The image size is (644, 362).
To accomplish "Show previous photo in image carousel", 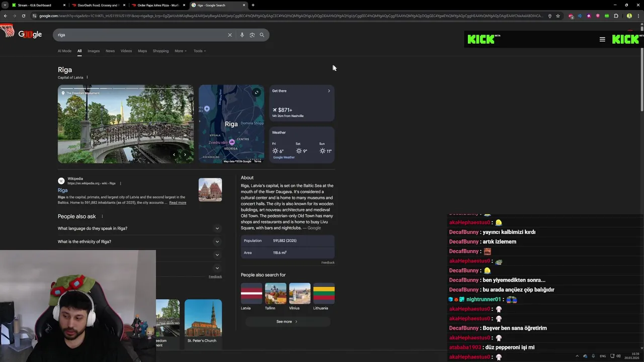I will (174, 155).
